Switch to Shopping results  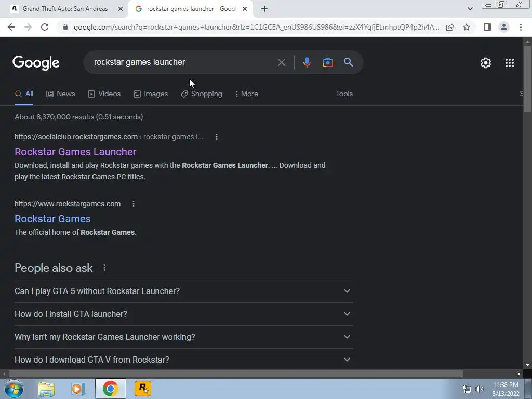(202, 94)
